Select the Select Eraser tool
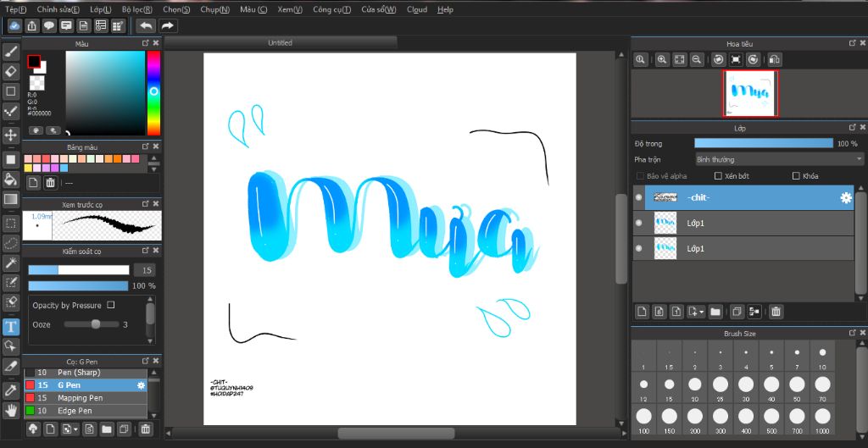Screen dimensions: 868x448 coord(11,302)
